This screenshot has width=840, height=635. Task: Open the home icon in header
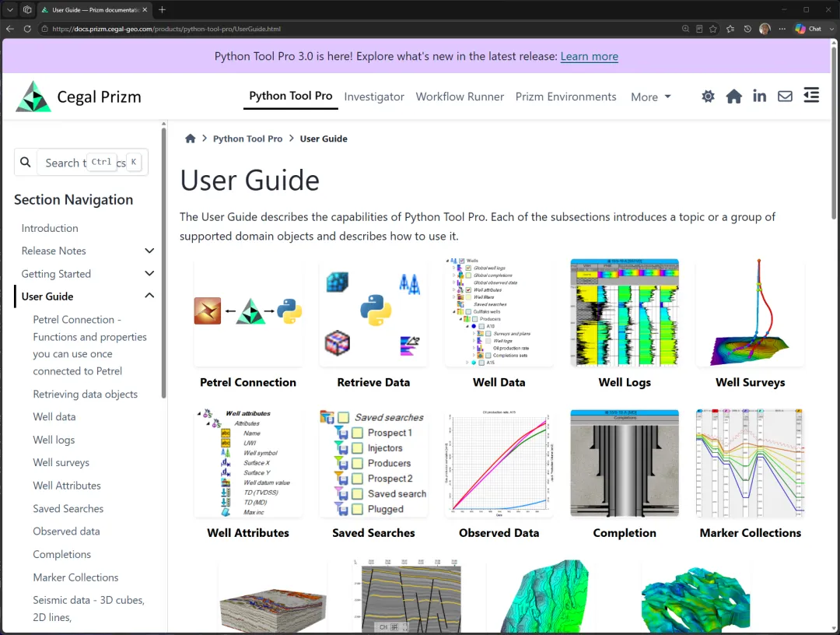pyautogui.click(x=734, y=96)
